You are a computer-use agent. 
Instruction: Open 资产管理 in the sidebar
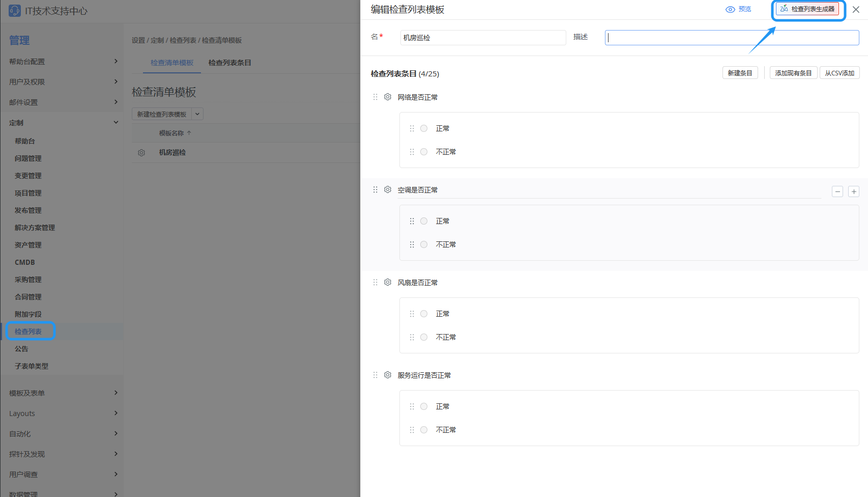tap(28, 245)
